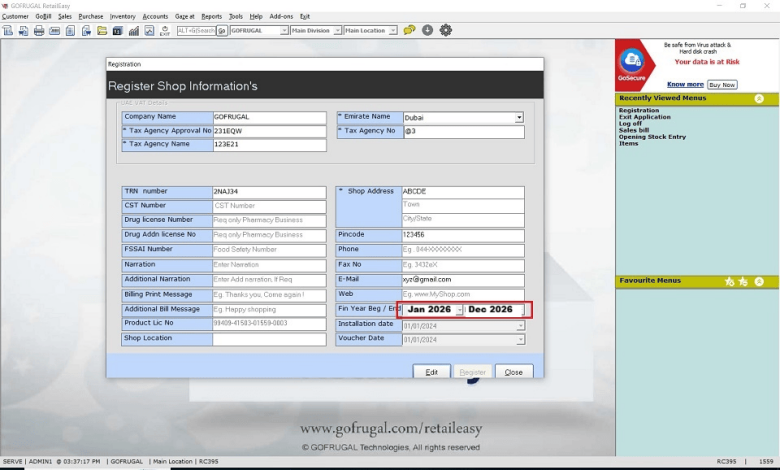Open Items from Recently Viewed Menus
This screenshot has height=470, width=780.
pos(628,144)
